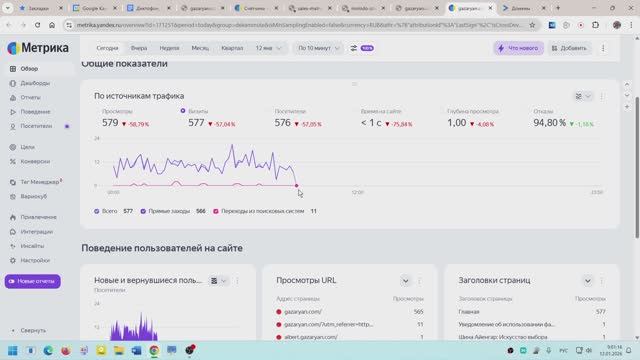
Task: Toggle Всего series checkbox in legend
Action: coord(97,211)
